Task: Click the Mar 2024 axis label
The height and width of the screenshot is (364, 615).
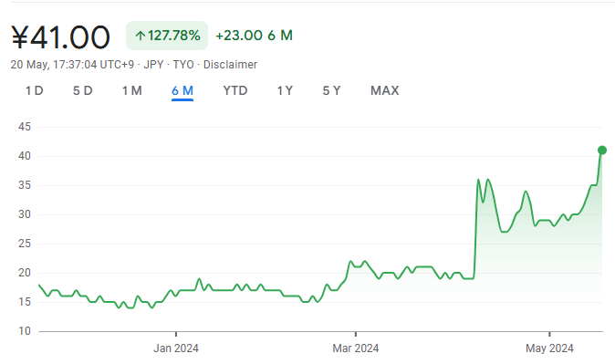Action: 355,348
